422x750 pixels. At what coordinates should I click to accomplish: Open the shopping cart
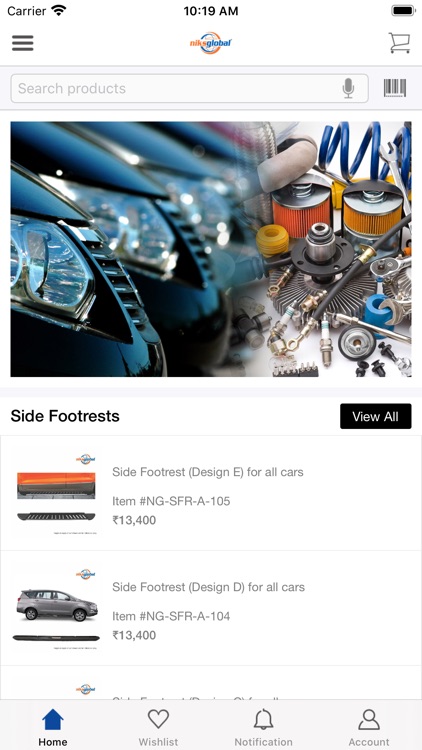pos(399,43)
